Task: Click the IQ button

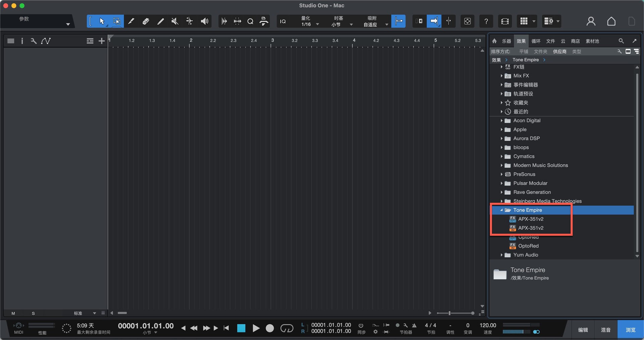Action: click(x=283, y=21)
